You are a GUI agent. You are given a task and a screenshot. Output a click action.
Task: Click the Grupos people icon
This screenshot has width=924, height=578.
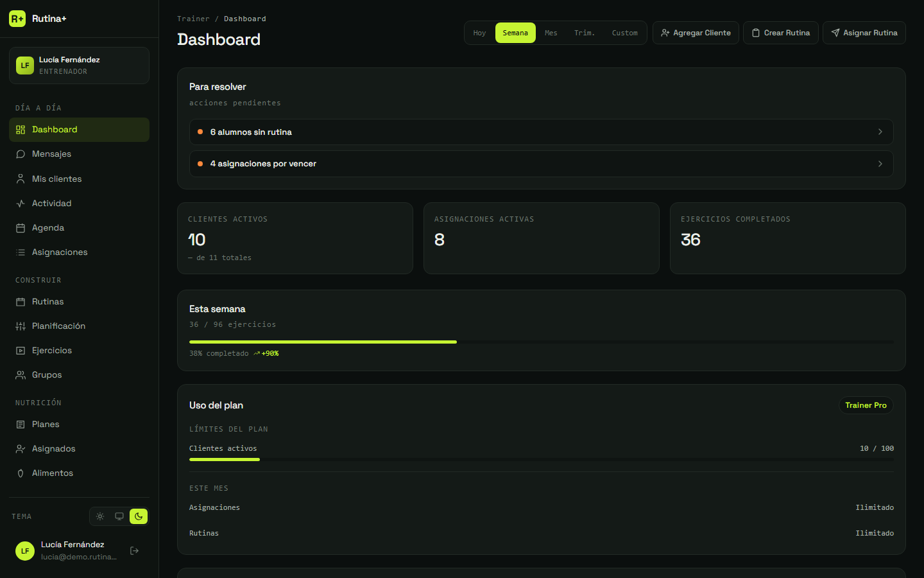pos(21,375)
